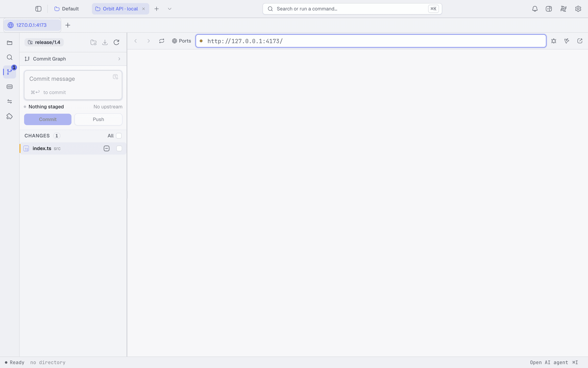Open the Ports panel sidebar icon
588x368 pixels.
(9, 87)
